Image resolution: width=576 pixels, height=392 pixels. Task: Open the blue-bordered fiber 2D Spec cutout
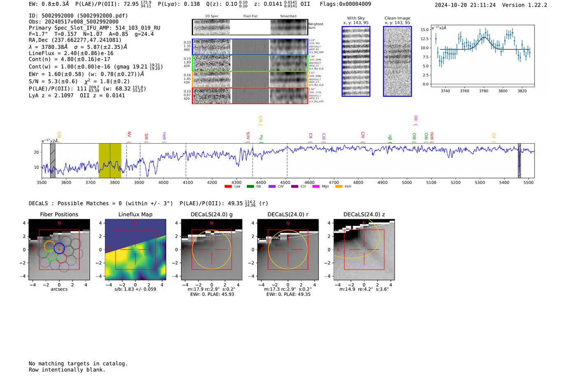coord(212,47)
